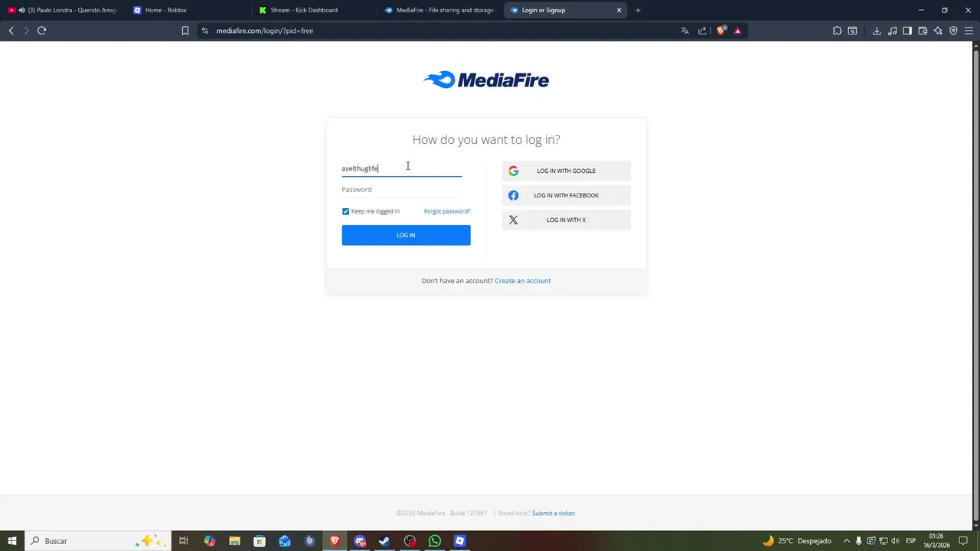Switch to the MediaFire File sharing tab

point(440,10)
